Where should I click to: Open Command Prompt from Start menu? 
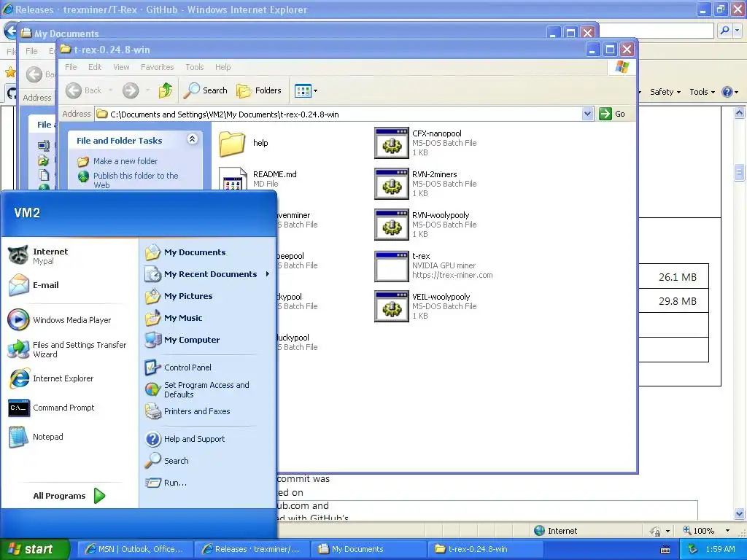point(52,408)
